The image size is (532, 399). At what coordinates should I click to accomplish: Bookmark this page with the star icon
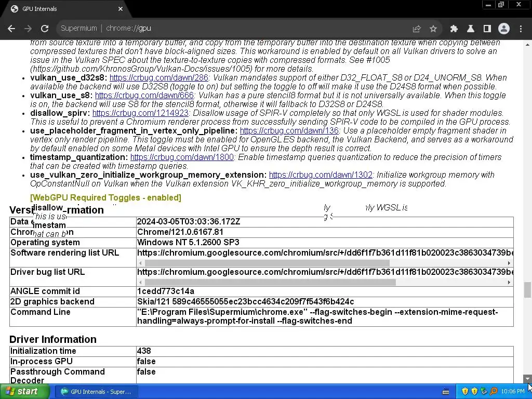(x=433, y=29)
